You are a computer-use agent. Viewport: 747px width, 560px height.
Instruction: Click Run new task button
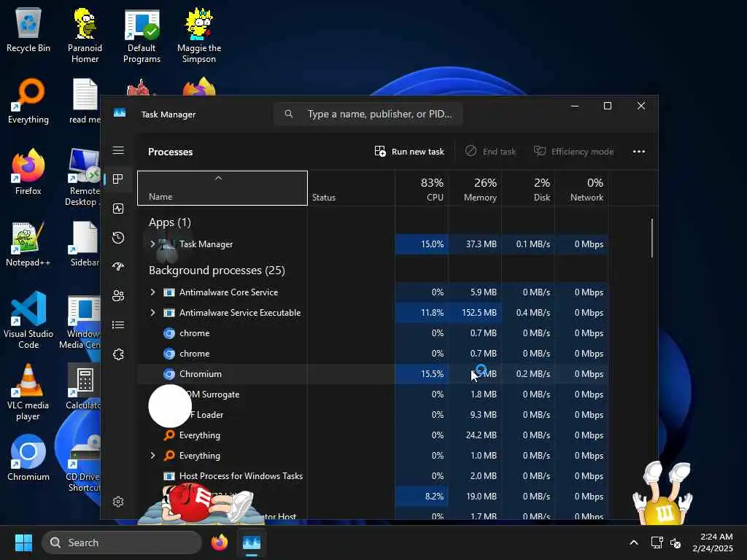click(x=409, y=152)
